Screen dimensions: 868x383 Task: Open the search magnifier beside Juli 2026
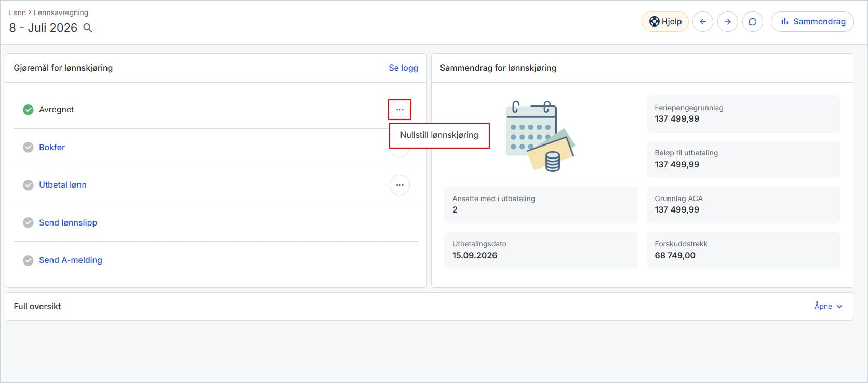[x=88, y=28]
